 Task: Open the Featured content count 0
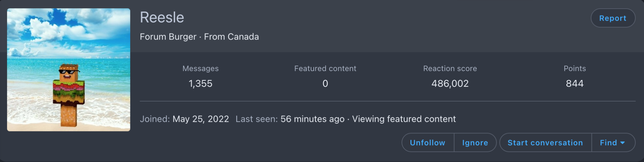[325, 84]
